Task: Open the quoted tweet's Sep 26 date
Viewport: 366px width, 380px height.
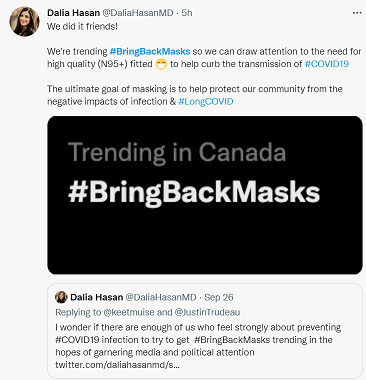Action: pos(219,297)
